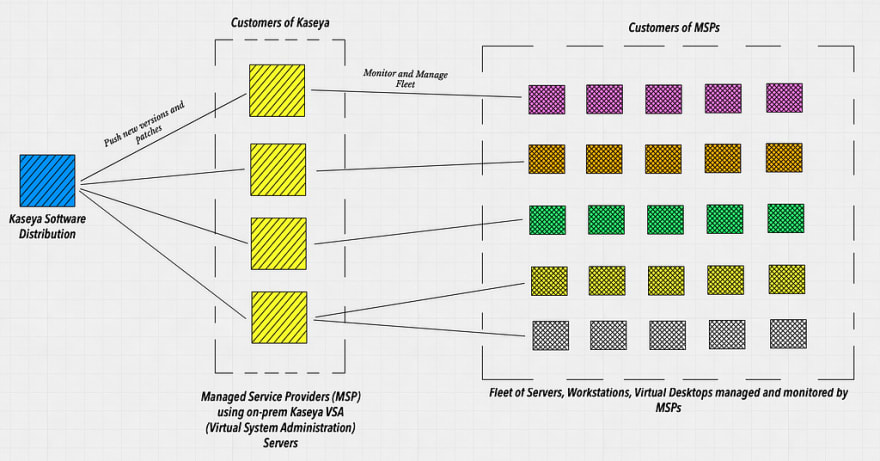Click the last green fleet square
880x461 pixels.
coord(786,218)
